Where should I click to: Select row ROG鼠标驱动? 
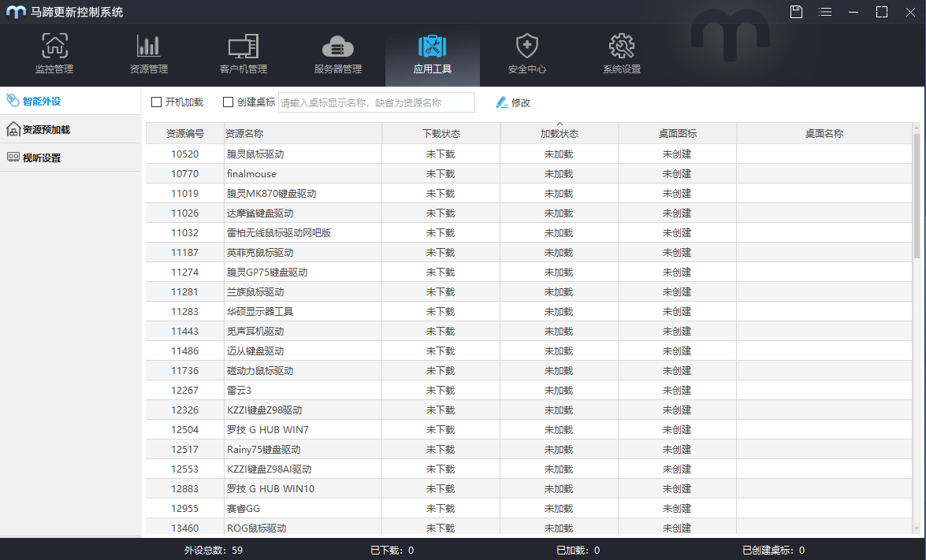[529, 527]
